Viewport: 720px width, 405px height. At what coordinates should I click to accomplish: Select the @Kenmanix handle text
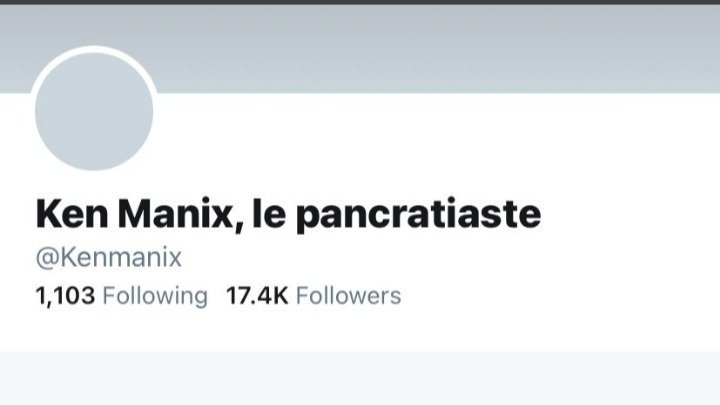coord(109,257)
